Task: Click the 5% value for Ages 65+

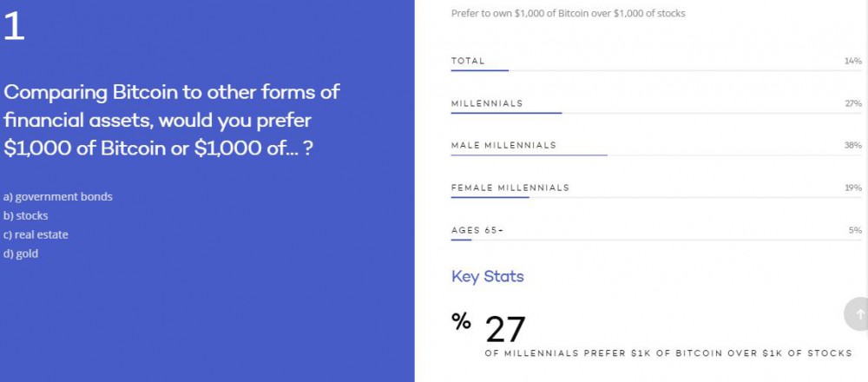Action: pyautogui.click(x=855, y=230)
